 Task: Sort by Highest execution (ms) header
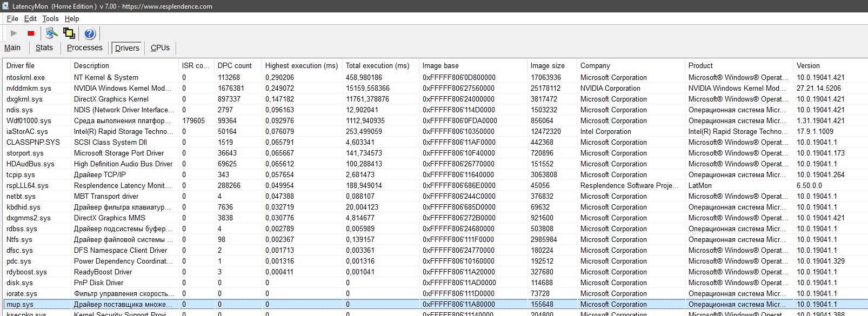point(302,65)
